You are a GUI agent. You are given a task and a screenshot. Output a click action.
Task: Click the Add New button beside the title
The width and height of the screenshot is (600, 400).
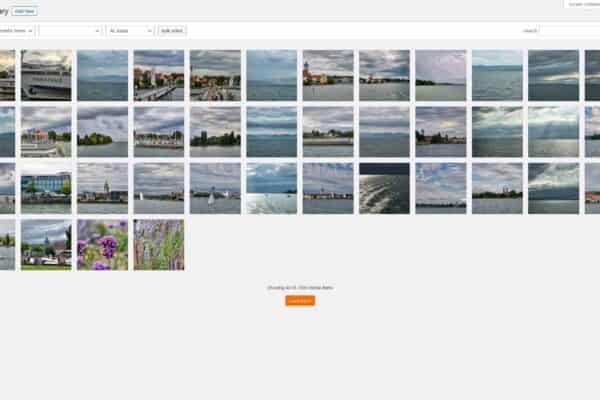pos(24,11)
